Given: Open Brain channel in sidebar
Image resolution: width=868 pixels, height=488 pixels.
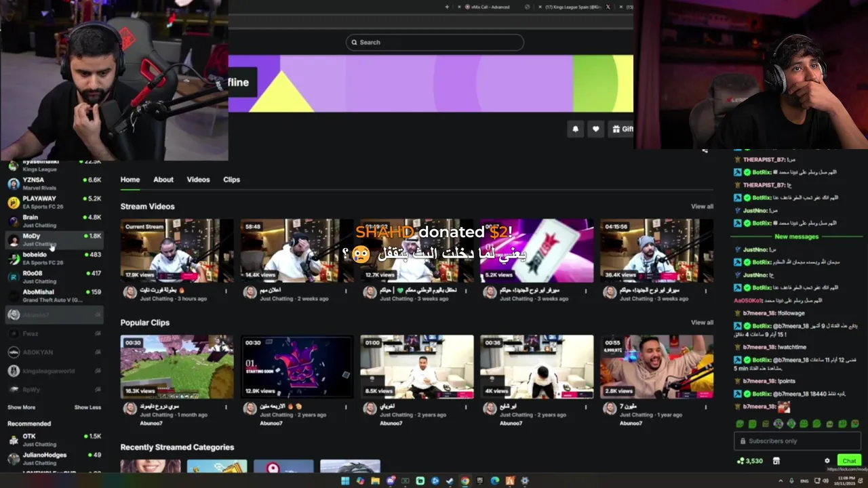Looking at the screenshot, I should coord(54,221).
